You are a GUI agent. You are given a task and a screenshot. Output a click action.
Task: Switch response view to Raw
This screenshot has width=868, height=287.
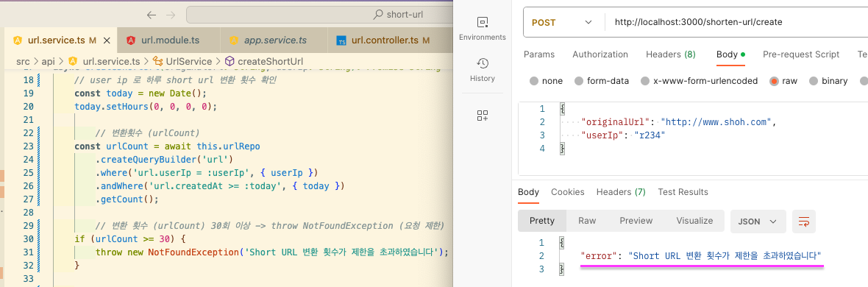tap(587, 221)
